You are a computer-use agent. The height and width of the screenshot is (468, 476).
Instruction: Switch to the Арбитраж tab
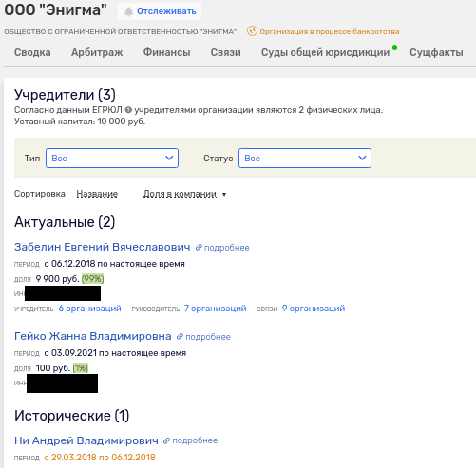[x=97, y=52]
